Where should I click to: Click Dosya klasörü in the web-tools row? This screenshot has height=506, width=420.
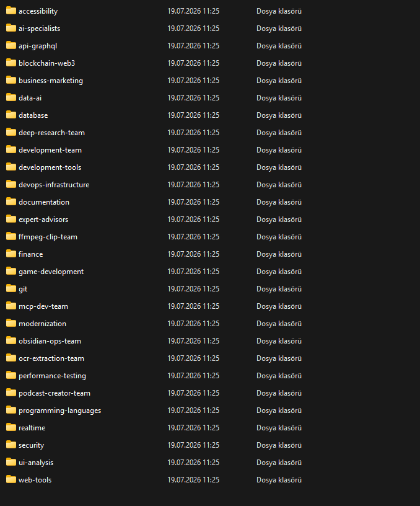[279, 480]
